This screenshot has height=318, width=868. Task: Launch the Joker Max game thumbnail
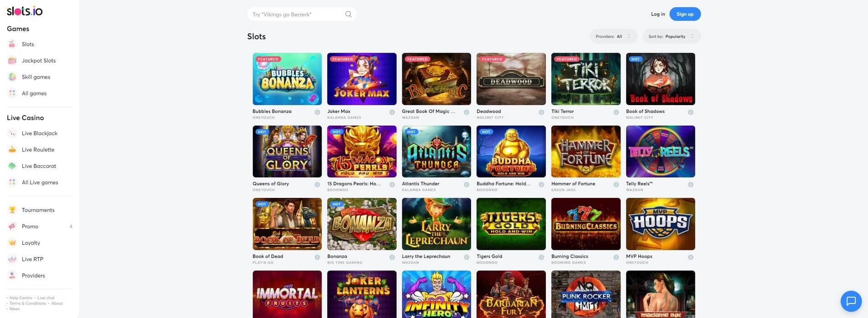tap(362, 79)
